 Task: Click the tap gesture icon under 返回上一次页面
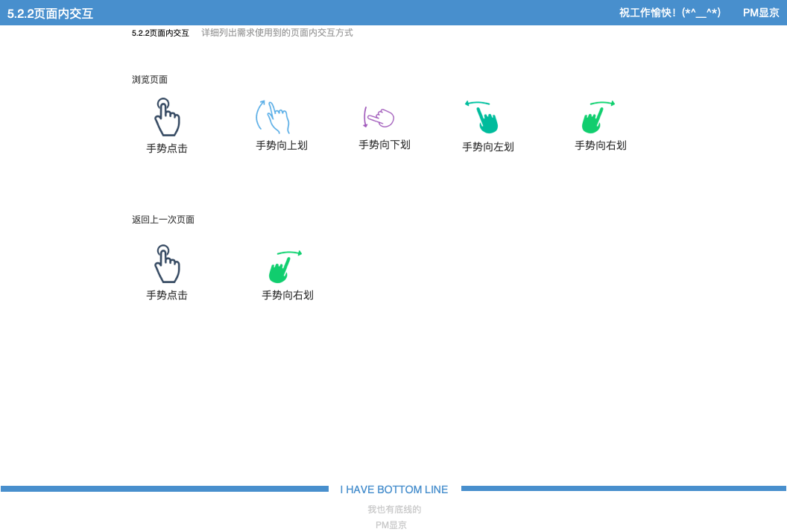(x=167, y=264)
